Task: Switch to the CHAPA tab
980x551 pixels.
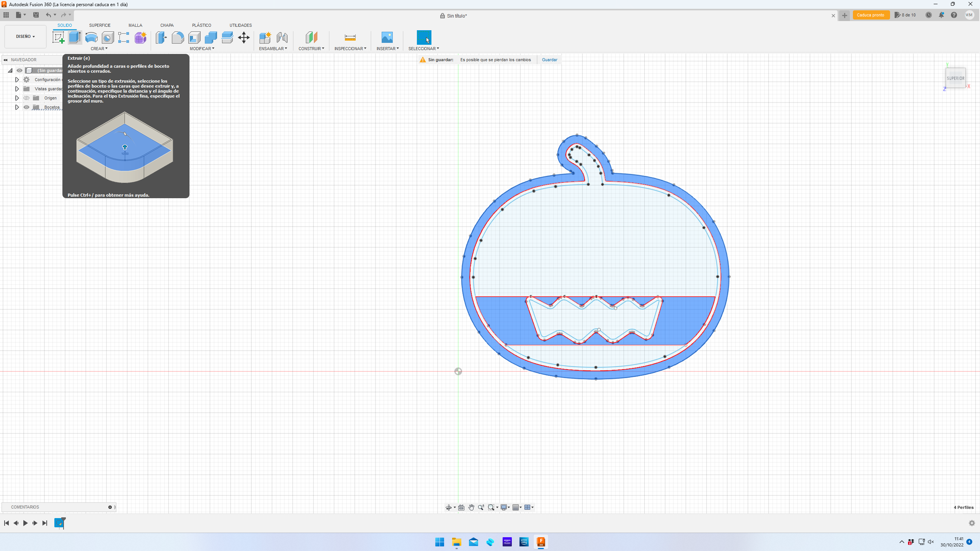Action: coord(167,25)
